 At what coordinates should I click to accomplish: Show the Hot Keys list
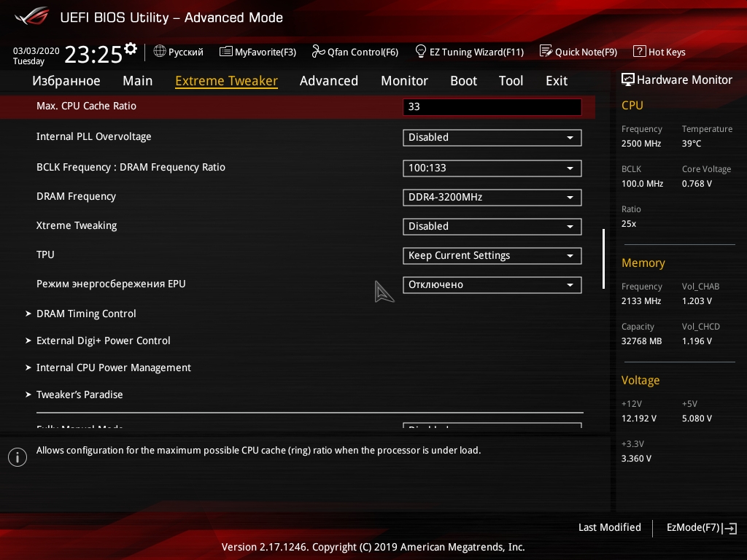659,52
